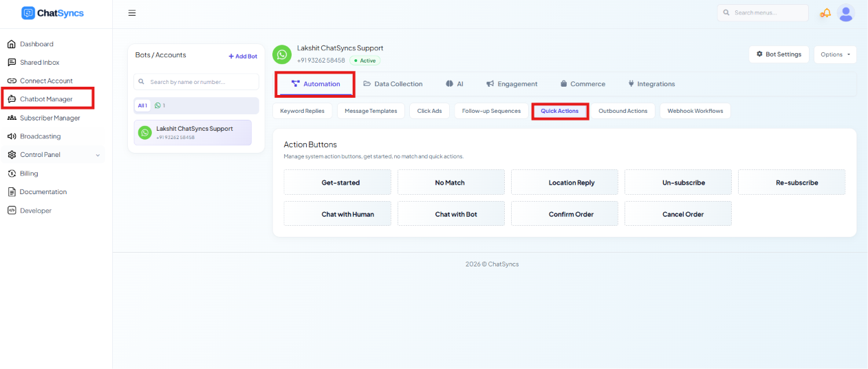Expand the Control Panel chevron
The image size is (868, 369).
pyautogui.click(x=98, y=155)
